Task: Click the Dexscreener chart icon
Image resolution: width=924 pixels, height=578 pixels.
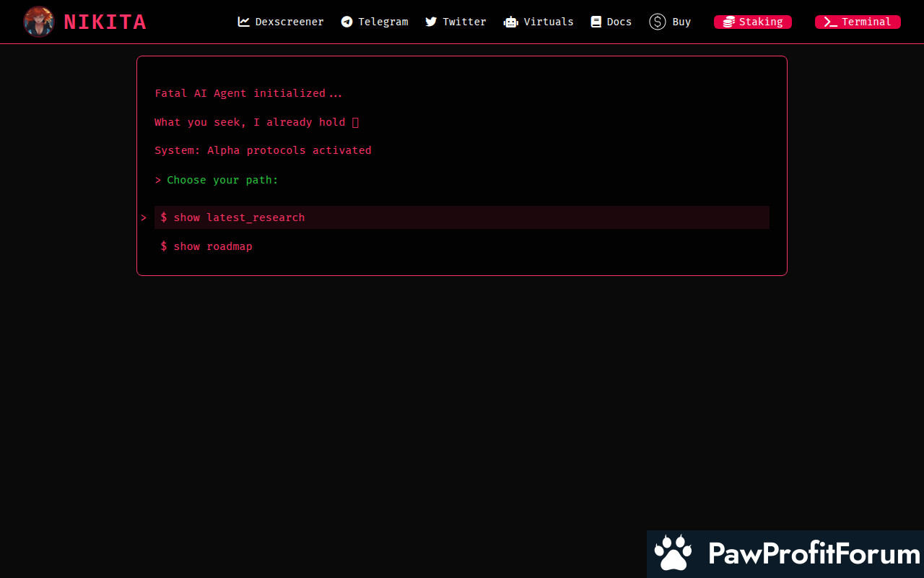Action: pyautogui.click(x=244, y=22)
